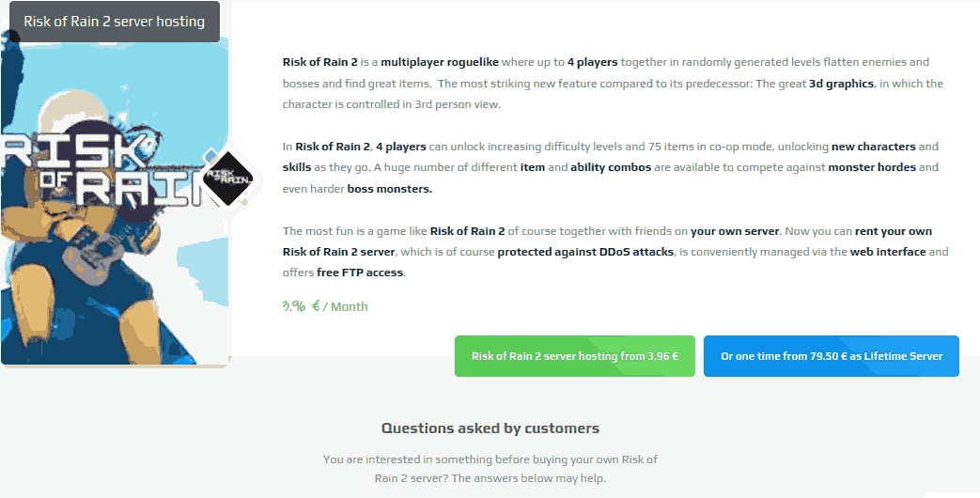Click the bold "boss monsters." text

pyautogui.click(x=390, y=188)
